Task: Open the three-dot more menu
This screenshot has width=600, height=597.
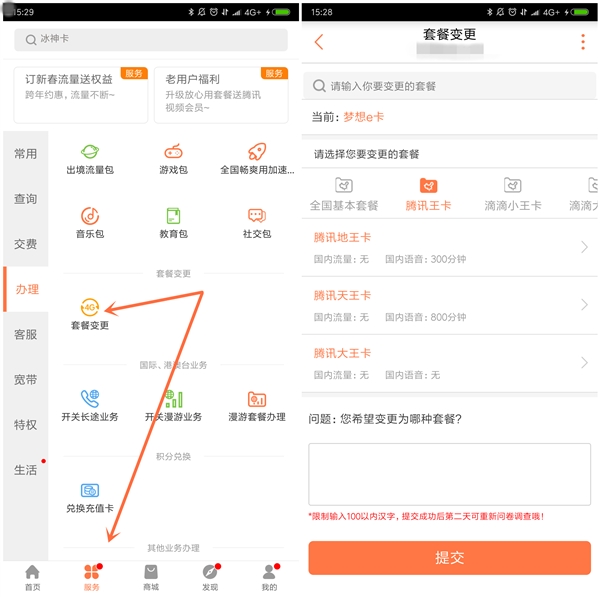Action: 583,42
